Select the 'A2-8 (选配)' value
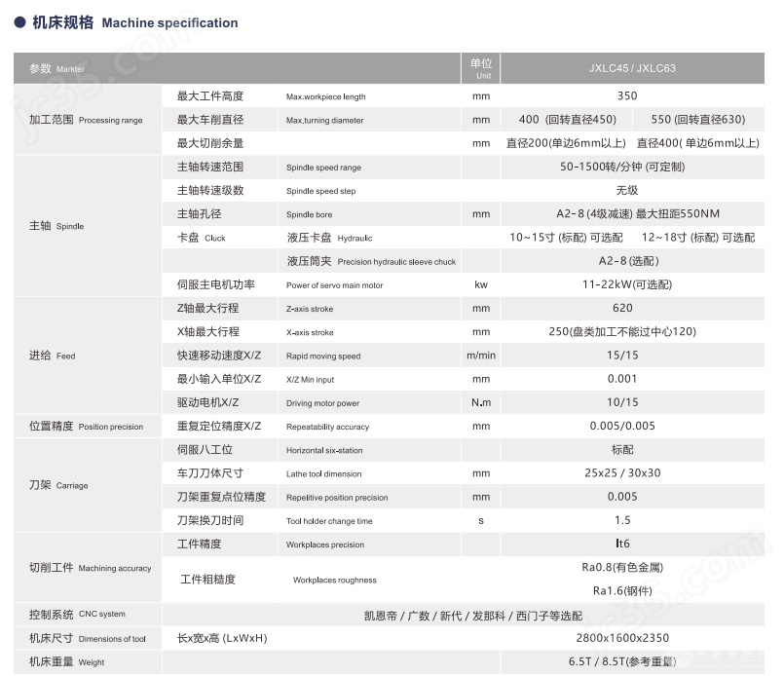784x676 pixels. 628,260
